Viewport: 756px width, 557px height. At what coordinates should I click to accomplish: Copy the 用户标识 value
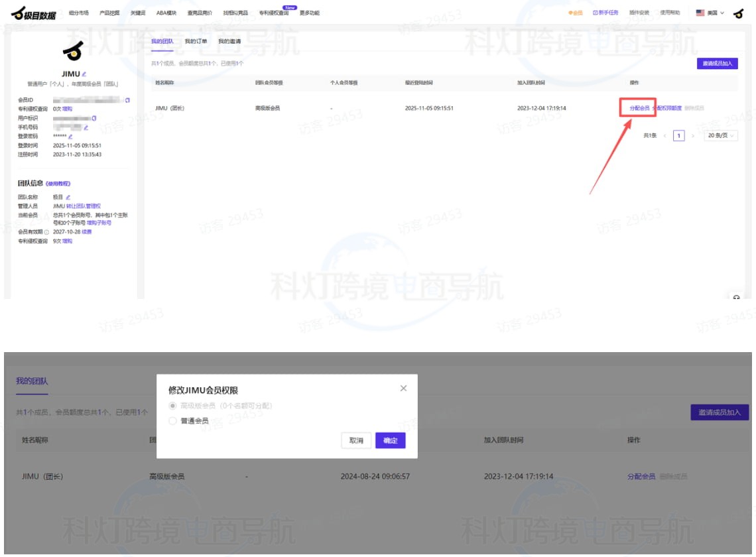[x=94, y=118]
